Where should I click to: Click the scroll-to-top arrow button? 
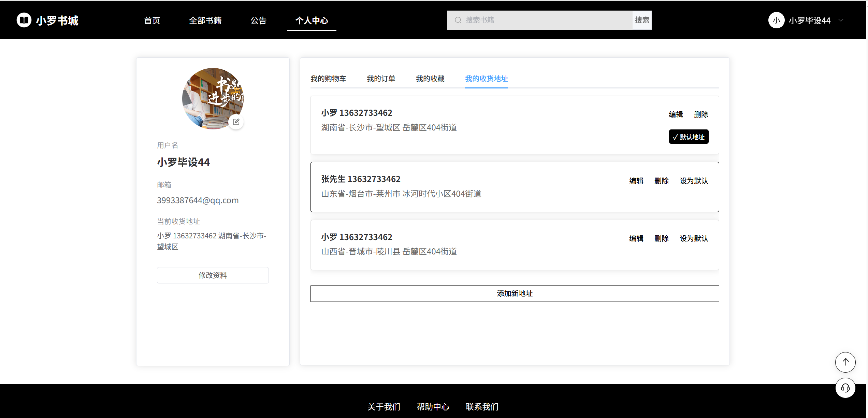click(x=845, y=362)
